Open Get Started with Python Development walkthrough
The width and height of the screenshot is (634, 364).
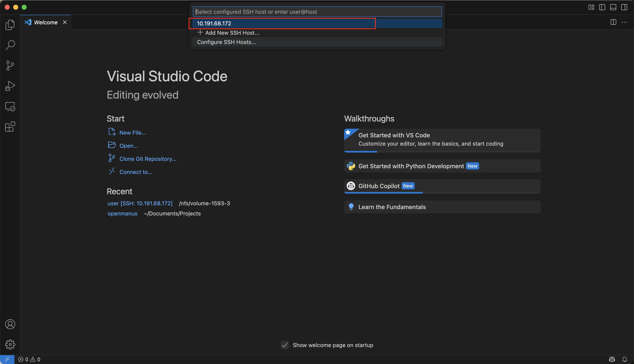pyautogui.click(x=442, y=166)
